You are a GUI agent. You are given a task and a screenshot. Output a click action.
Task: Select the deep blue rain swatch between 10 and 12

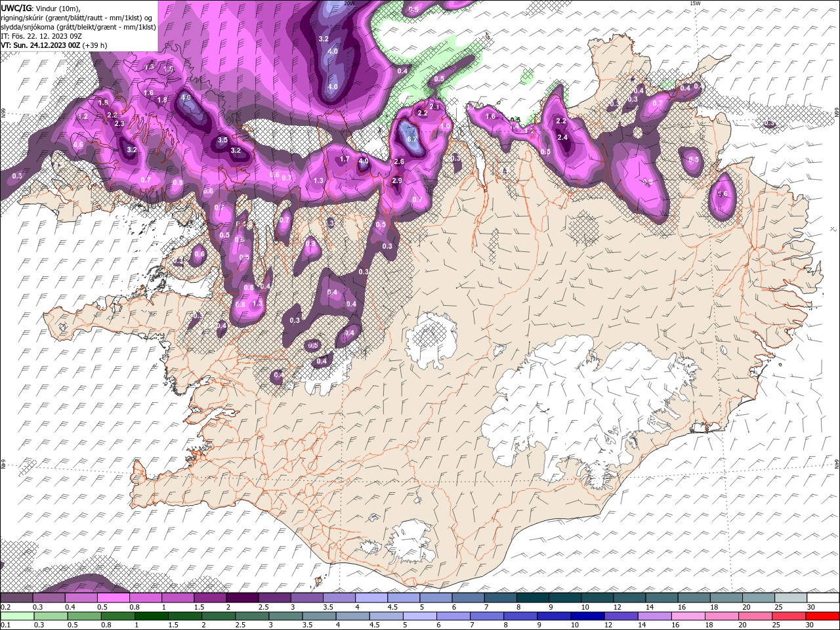(x=588, y=616)
